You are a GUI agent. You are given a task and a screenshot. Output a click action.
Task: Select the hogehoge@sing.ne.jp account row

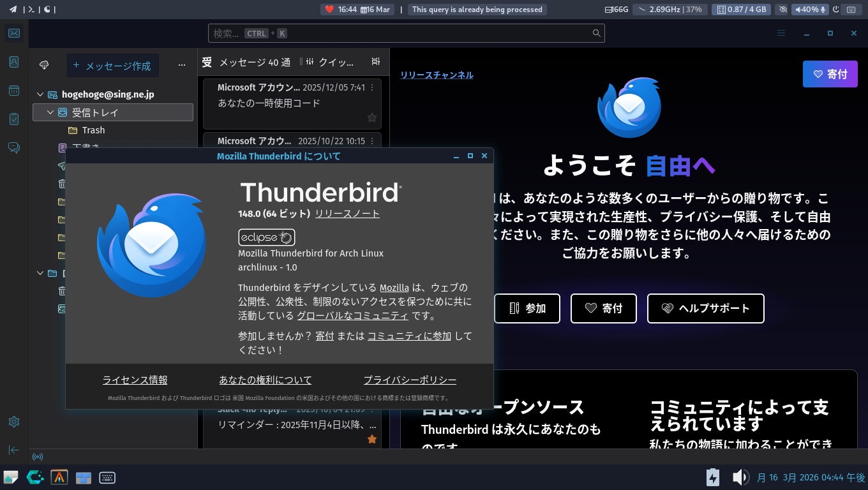[113, 94]
